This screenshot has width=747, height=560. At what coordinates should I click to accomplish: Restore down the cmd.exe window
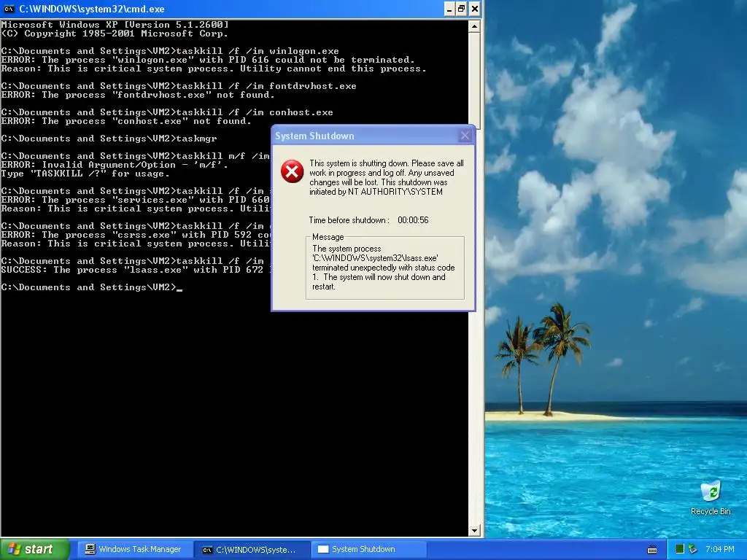462,9
